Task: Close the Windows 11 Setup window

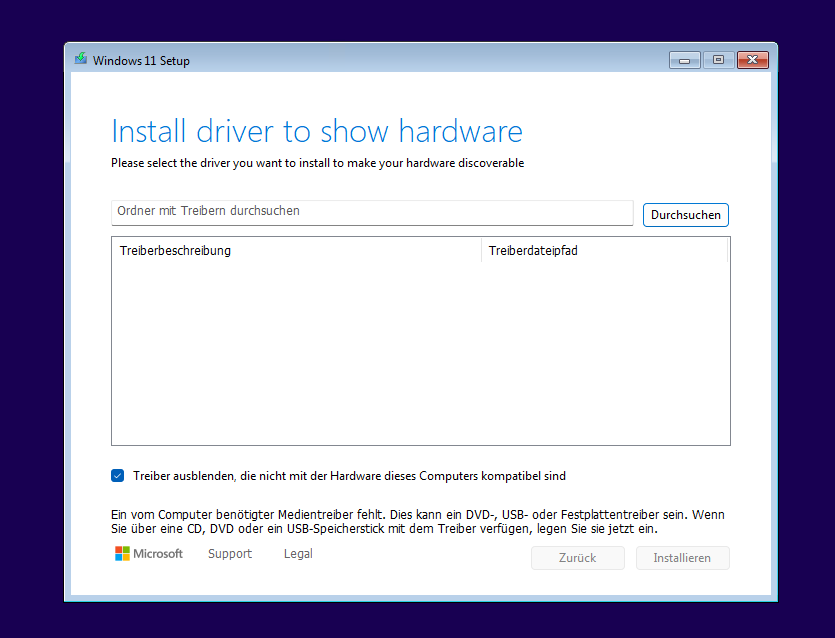Action: [752, 60]
